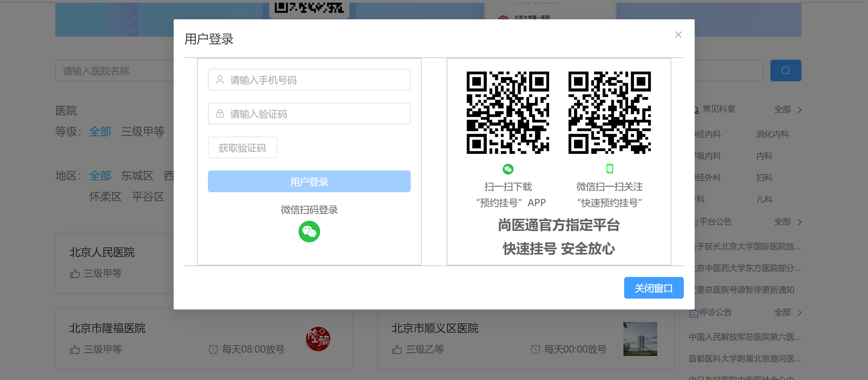
Task: Click 尚医通官方指定平台 slogan text
Action: pos(559,225)
